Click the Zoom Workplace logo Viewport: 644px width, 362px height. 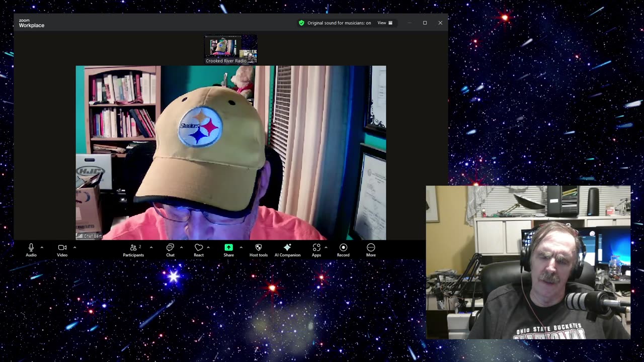pos(32,24)
